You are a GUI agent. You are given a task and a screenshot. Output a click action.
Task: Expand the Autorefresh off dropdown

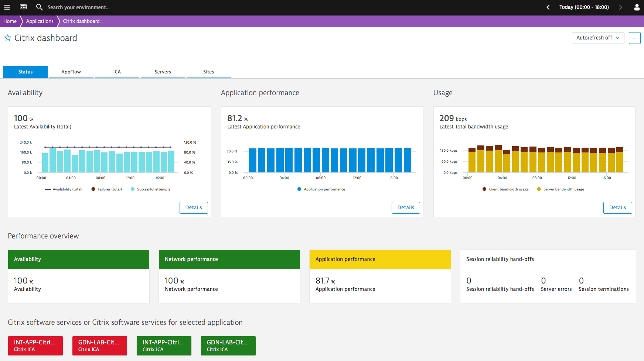pyautogui.click(x=598, y=38)
